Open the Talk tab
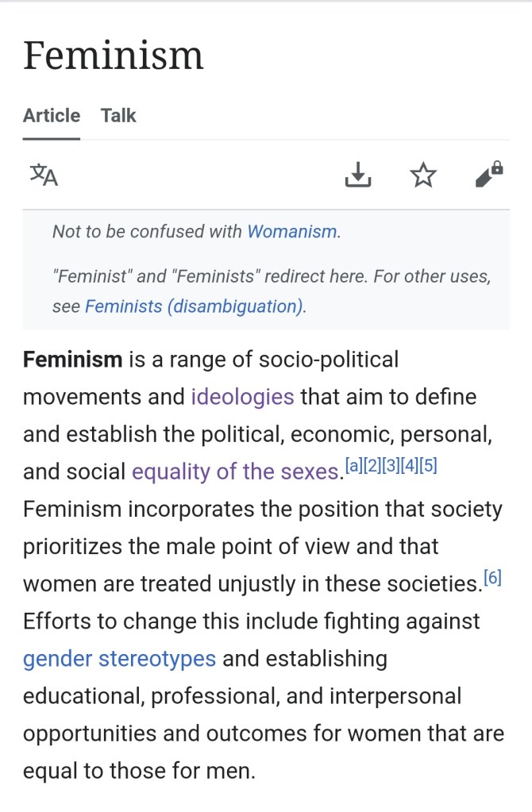The height and width of the screenshot is (812, 532). (118, 116)
